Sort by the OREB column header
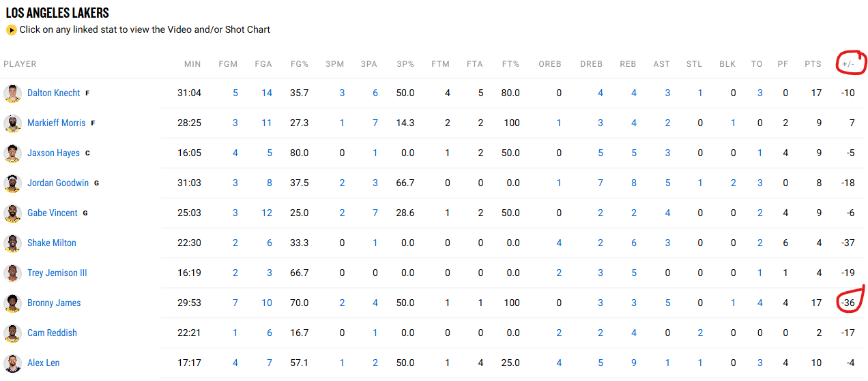Screen dimensions: 868x381 (x=550, y=64)
